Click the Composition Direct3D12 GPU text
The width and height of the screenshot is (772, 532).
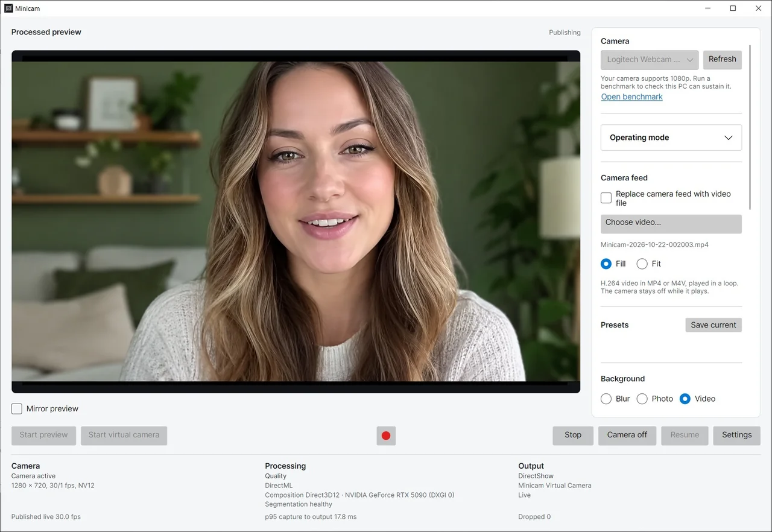pos(359,495)
